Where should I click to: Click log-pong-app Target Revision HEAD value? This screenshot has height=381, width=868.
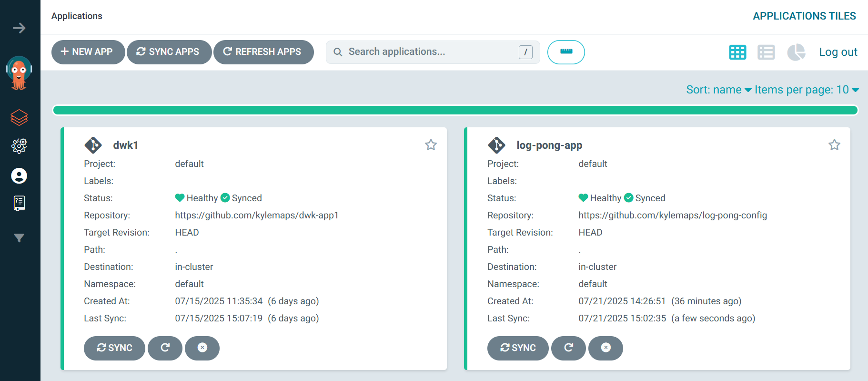click(590, 232)
